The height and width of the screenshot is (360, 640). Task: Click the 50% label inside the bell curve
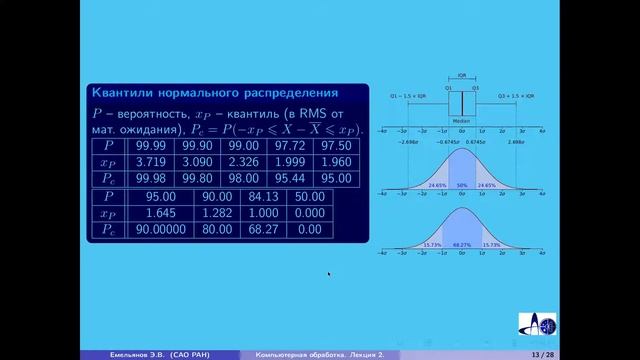tap(462, 185)
